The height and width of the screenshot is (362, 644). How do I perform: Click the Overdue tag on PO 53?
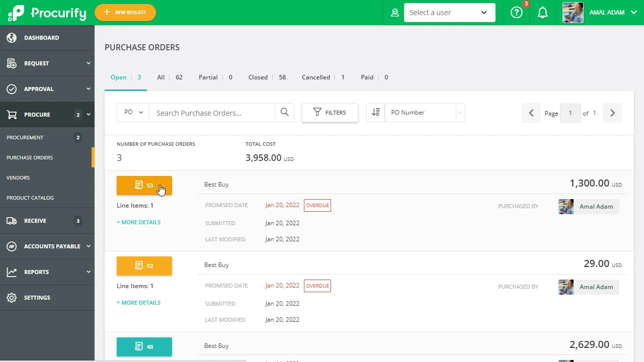[x=317, y=205]
